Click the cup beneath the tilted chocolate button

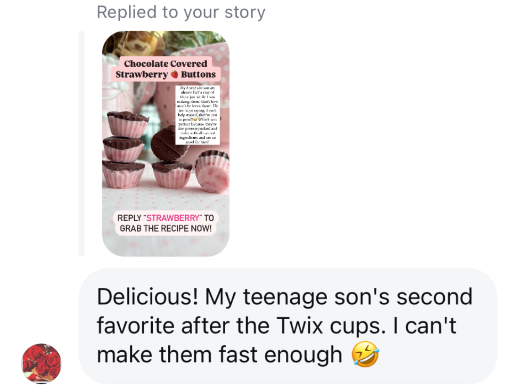(171, 174)
